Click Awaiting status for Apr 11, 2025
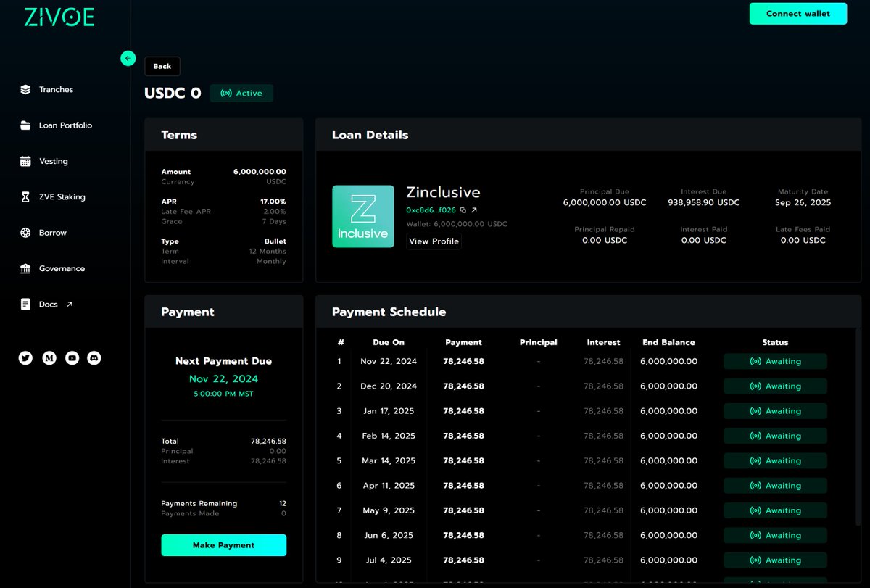Image resolution: width=870 pixels, height=588 pixels. tap(775, 486)
